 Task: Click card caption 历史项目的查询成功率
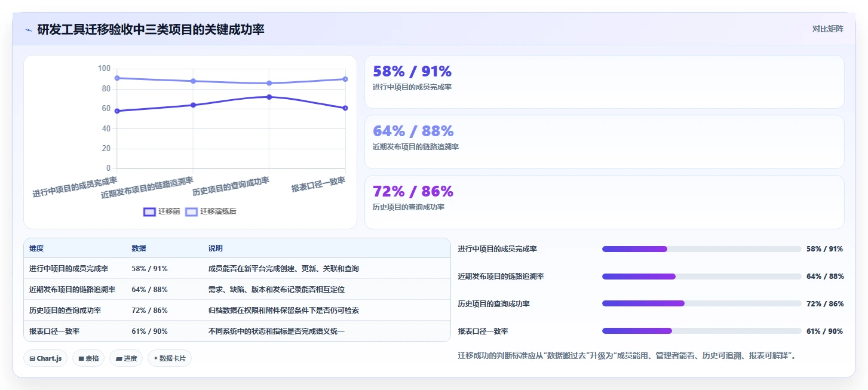pyautogui.click(x=409, y=207)
